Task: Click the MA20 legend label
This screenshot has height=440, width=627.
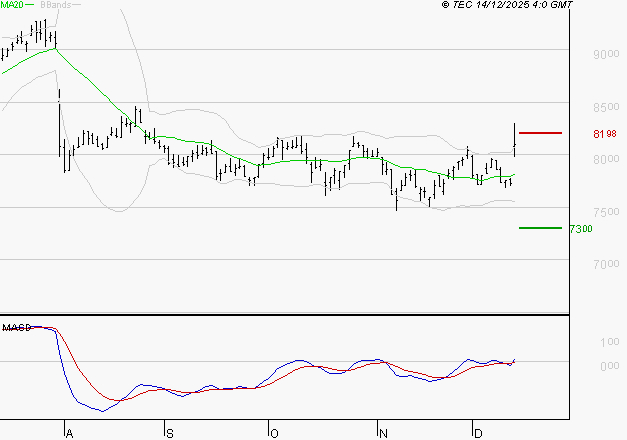Action: coord(12,5)
